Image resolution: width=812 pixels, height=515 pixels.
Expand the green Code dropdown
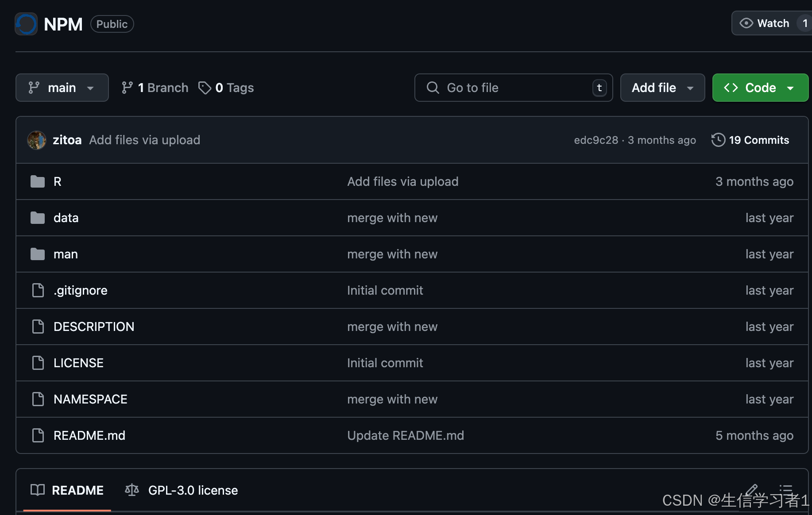760,88
